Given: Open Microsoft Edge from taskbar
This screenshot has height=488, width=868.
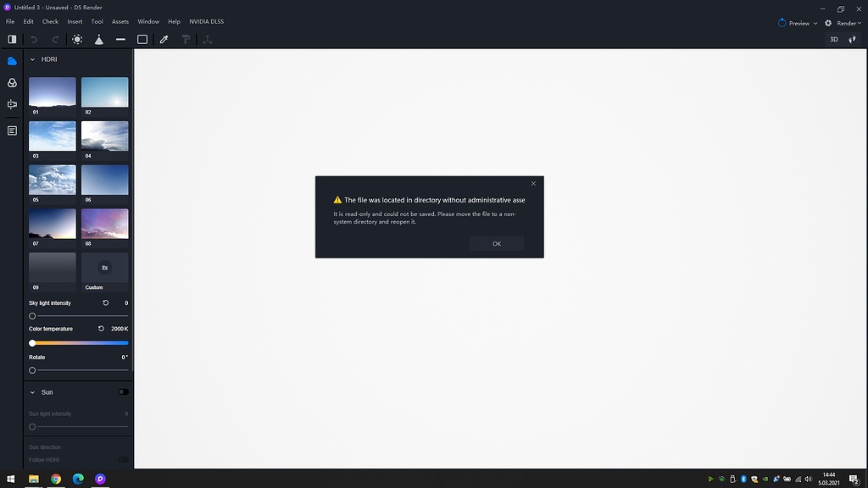Looking at the screenshot, I should [x=78, y=479].
